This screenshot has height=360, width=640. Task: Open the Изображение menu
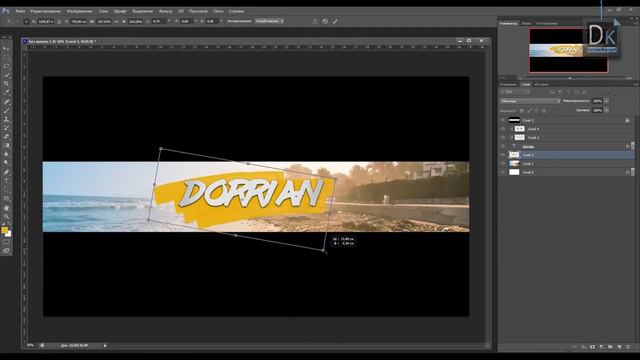(x=80, y=11)
